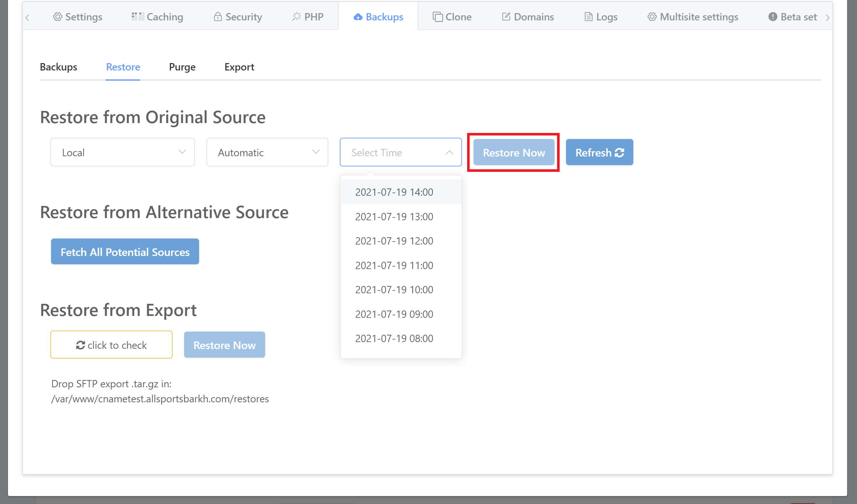Switch to the Domains tab
This screenshot has height=504, width=857.
point(528,17)
